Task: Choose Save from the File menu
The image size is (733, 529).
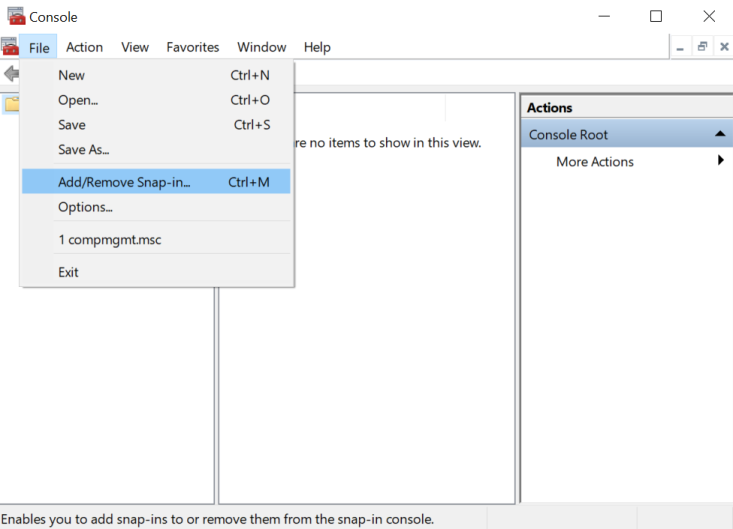Action: point(156,125)
